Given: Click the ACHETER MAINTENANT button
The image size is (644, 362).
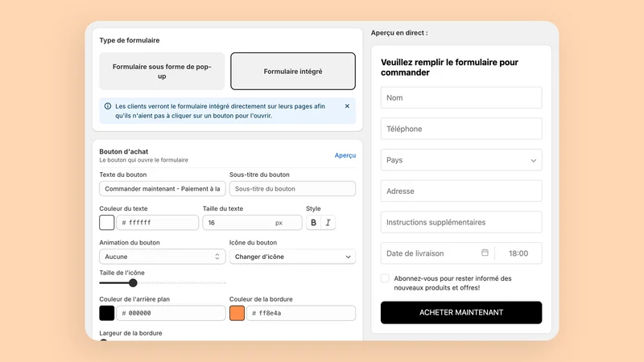Looking at the screenshot, I should click(461, 312).
